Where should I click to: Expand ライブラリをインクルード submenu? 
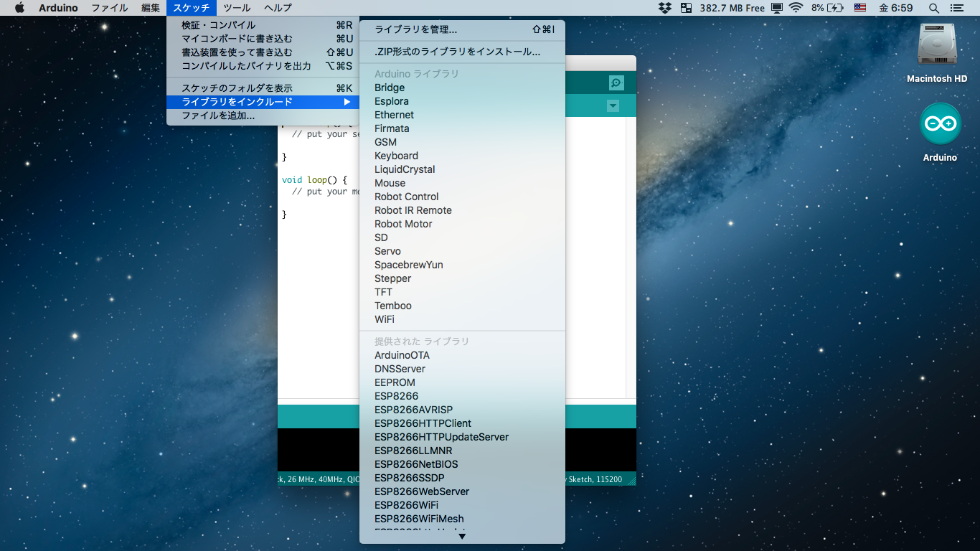pyautogui.click(x=263, y=102)
